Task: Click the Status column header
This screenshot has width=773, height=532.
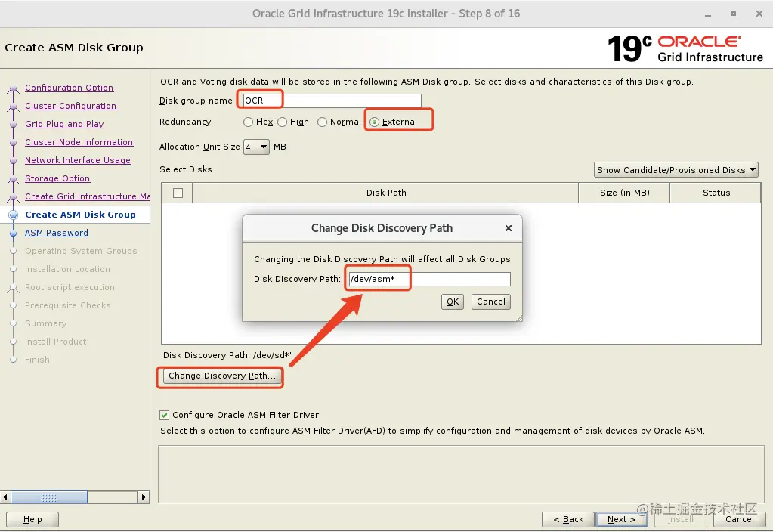Action: click(x=716, y=193)
